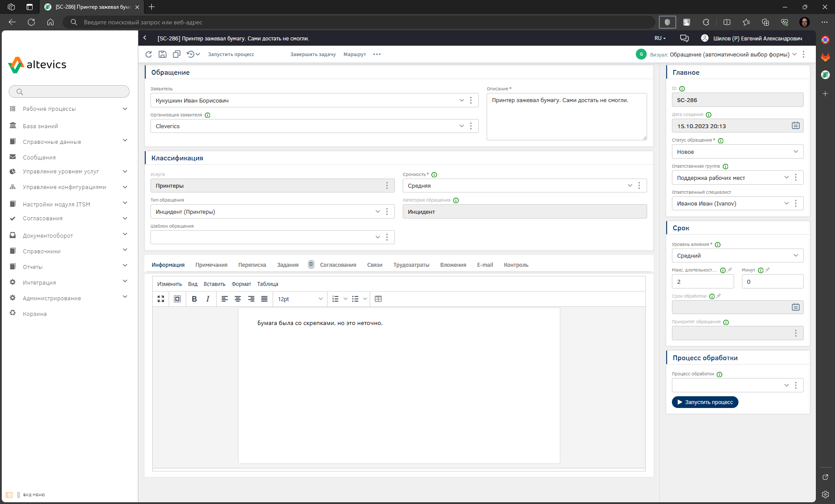Open the font size 12pt dropdown
The image size is (835, 504).
(x=300, y=299)
